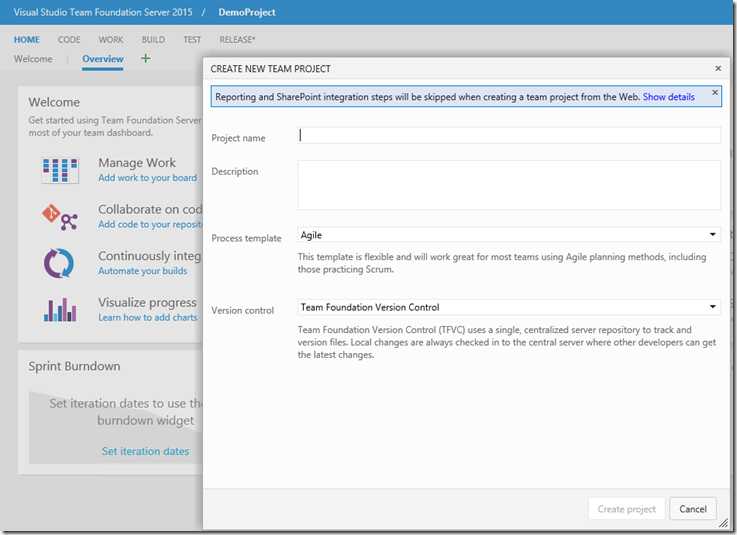Click the Set iteration dates link
Image resolution: width=737 pixels, height=535 pixels.
coord(146,451)
